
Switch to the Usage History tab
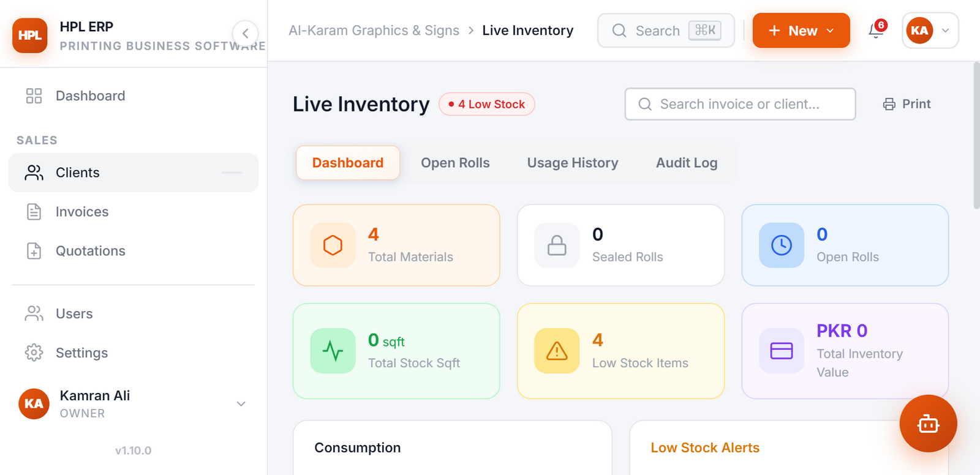click(573, 163)
